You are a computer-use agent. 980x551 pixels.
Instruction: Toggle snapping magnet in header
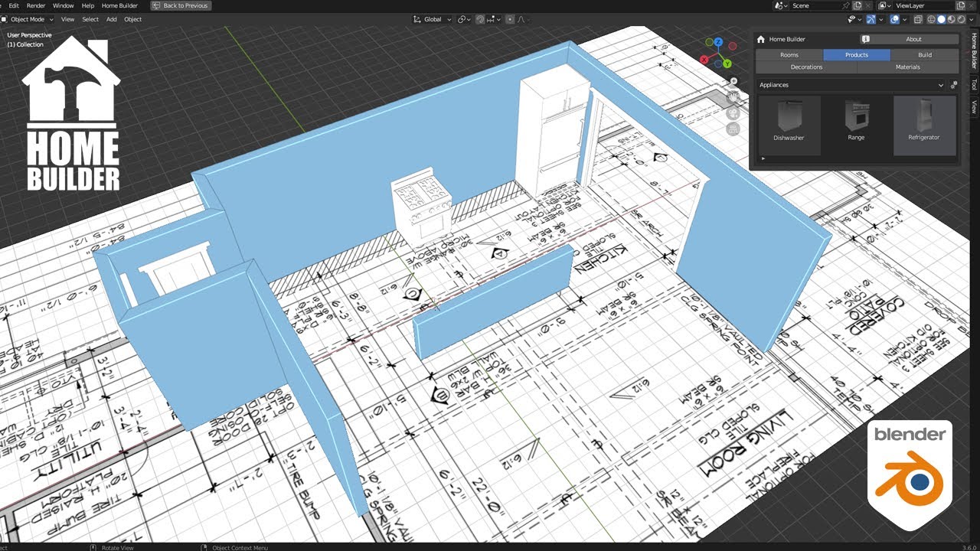(x=480, y=19)
